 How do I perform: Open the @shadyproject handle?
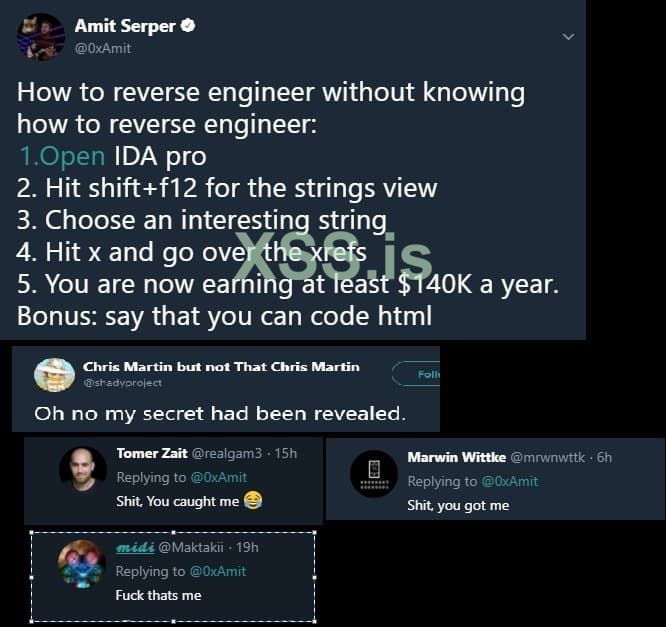pos(122,383)
